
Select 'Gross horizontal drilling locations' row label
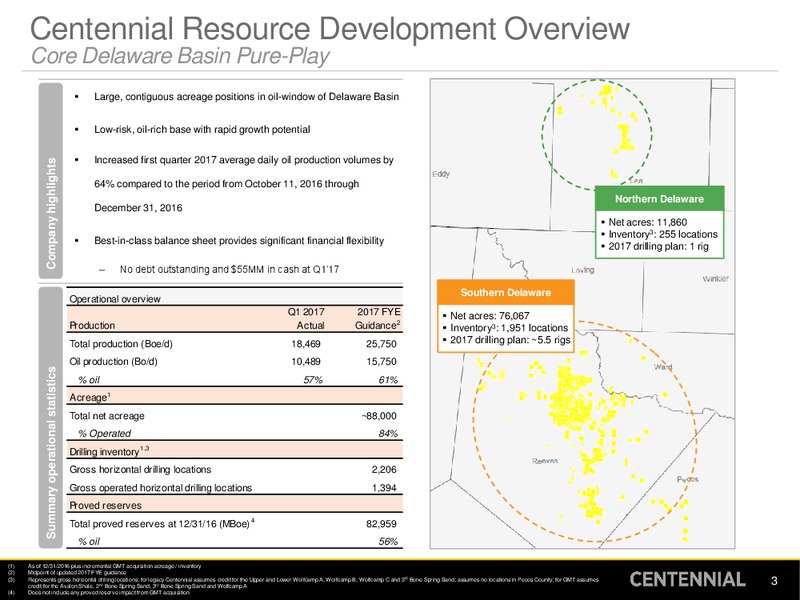(140, 469)
